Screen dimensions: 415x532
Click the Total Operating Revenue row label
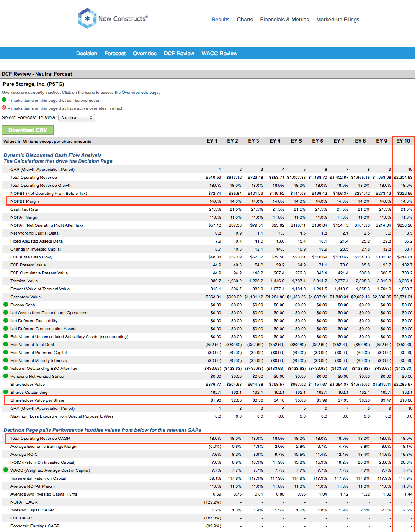tap(34, 178)
